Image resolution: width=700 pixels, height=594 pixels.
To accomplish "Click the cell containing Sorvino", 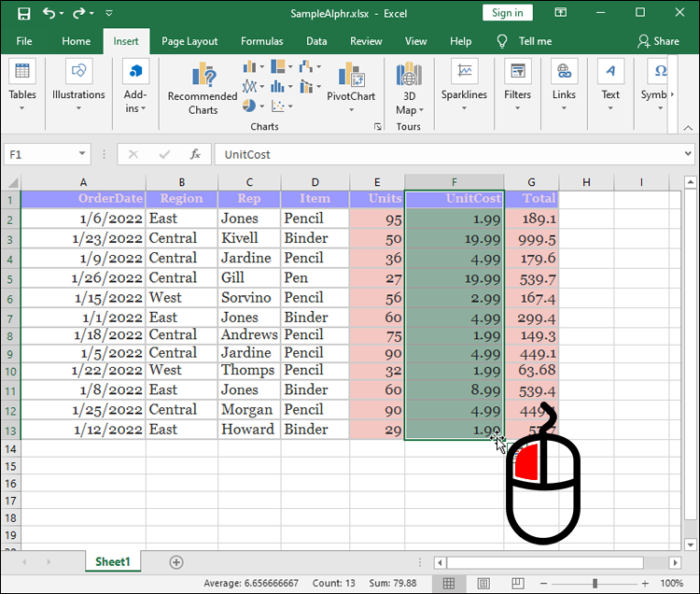I will 249,297.
